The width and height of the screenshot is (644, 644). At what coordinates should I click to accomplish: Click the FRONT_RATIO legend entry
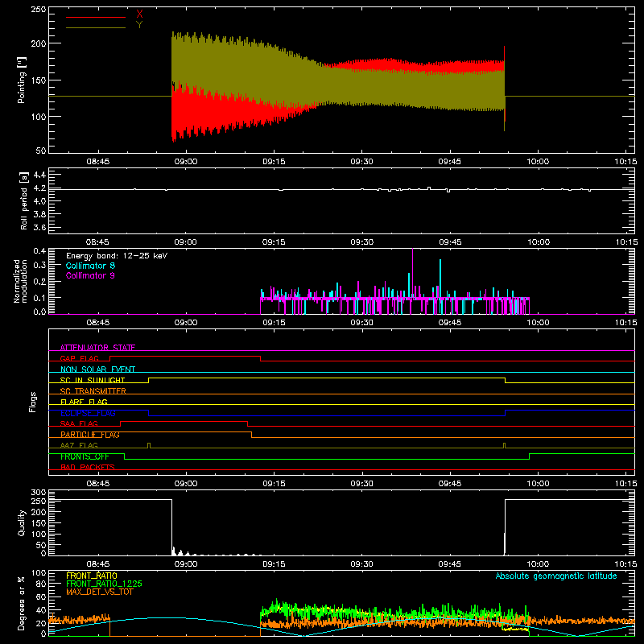click(92, 576)
